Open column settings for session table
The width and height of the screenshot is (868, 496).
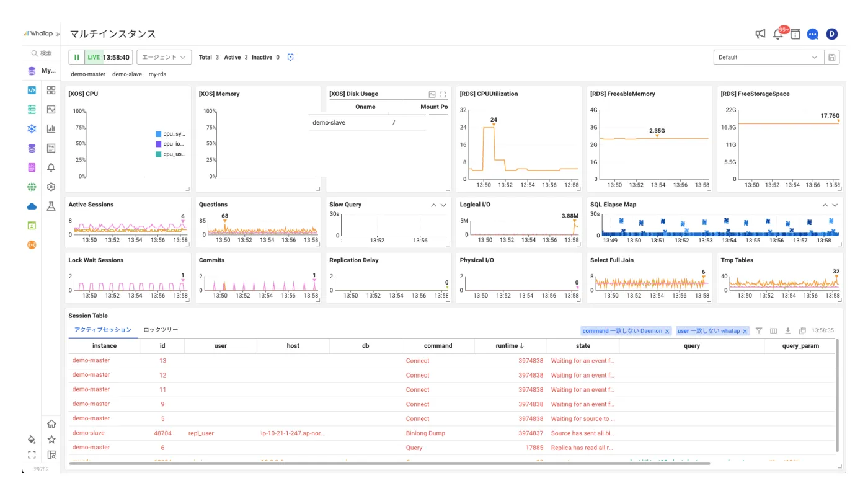pyautogui.click(x=773, y=331)
